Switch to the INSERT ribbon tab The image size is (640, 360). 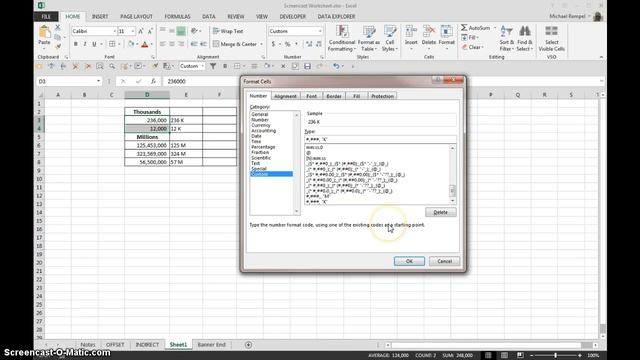tap(100, 17)
